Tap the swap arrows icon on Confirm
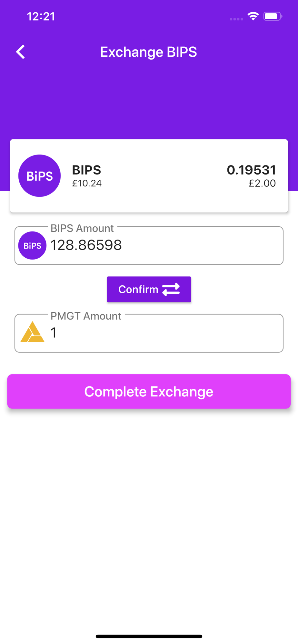 171,289
